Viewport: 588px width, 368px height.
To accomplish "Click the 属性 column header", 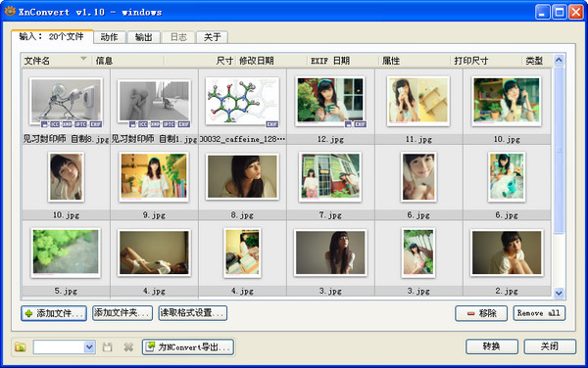I will (415, 61).
